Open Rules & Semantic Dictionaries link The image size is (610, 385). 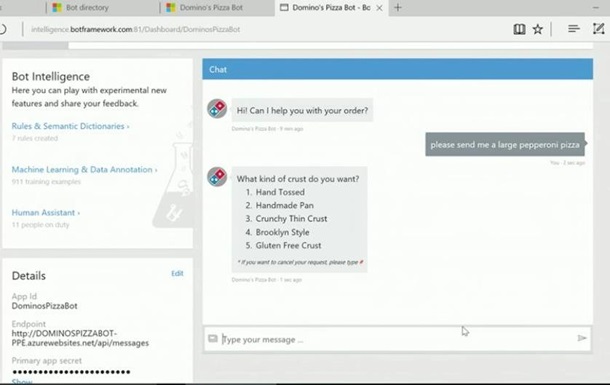pyautogui.click(x=70, y=126)
